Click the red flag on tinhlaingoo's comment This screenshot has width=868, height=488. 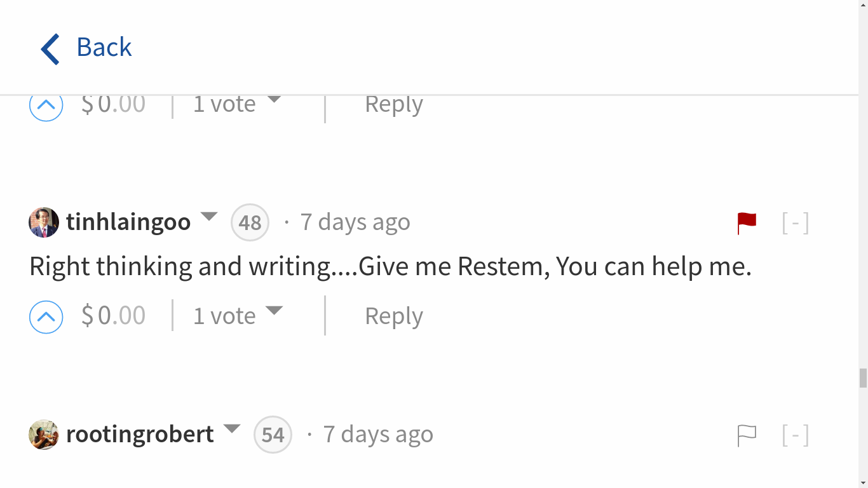coord(747,223)
